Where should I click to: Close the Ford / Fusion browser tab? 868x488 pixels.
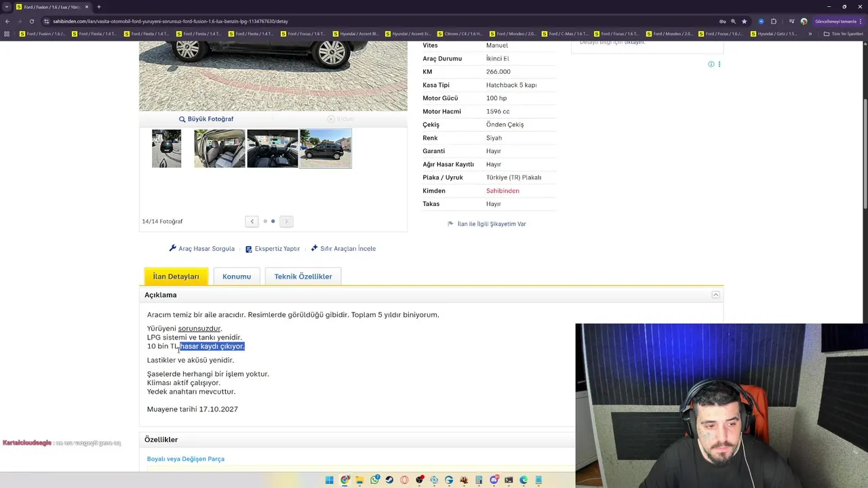click(87, 7)
